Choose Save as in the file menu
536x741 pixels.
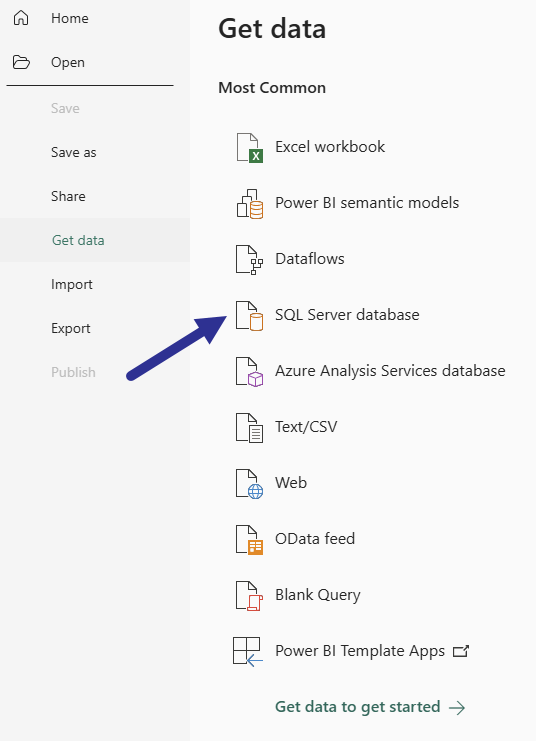pos(73,152)
